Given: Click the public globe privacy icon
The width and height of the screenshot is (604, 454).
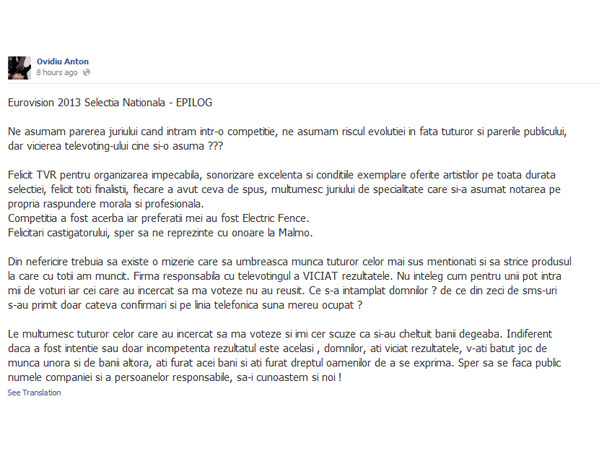Looking at the screenshot, I should [87, 72].
